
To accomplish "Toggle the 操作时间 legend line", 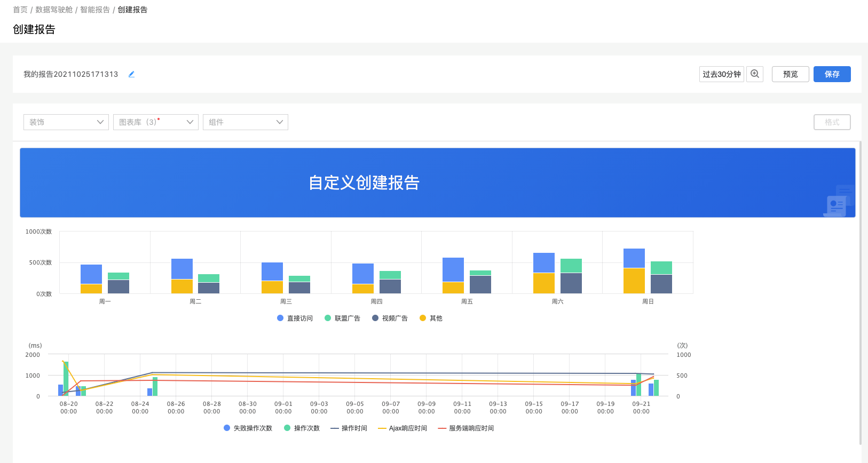I will [349, 428].
